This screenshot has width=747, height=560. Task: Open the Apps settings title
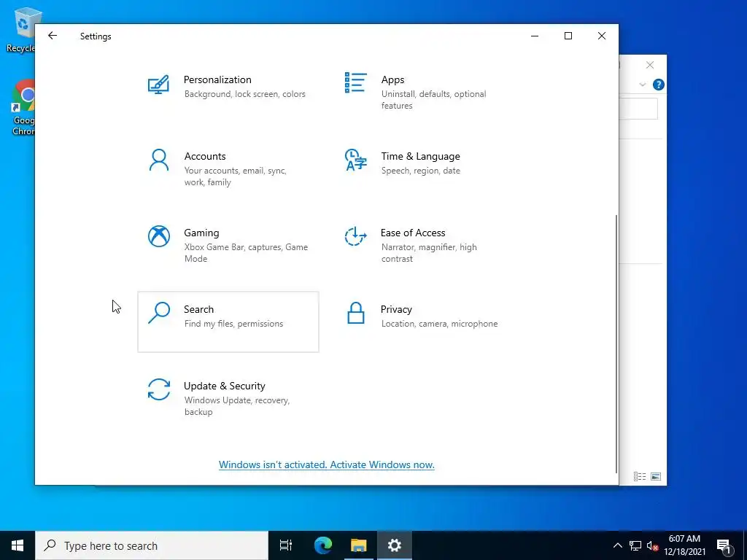click(392, 80)
